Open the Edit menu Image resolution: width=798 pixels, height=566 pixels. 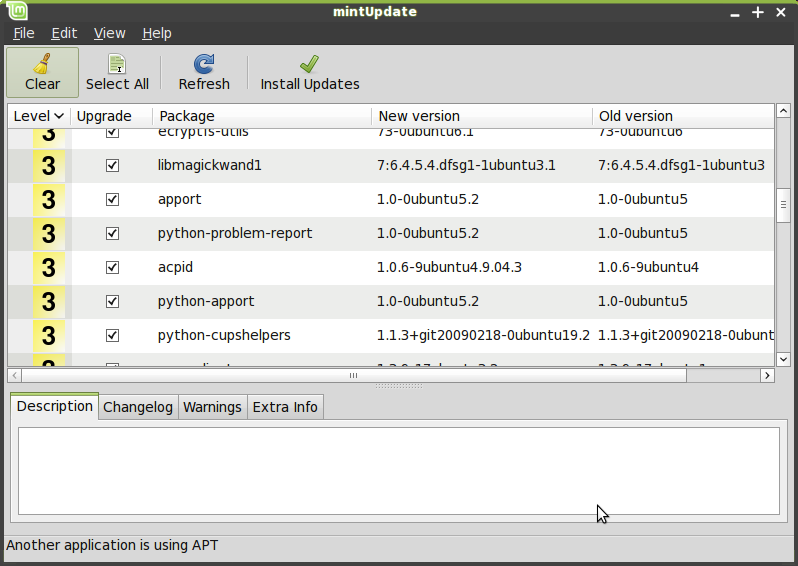tap(64, 33)
